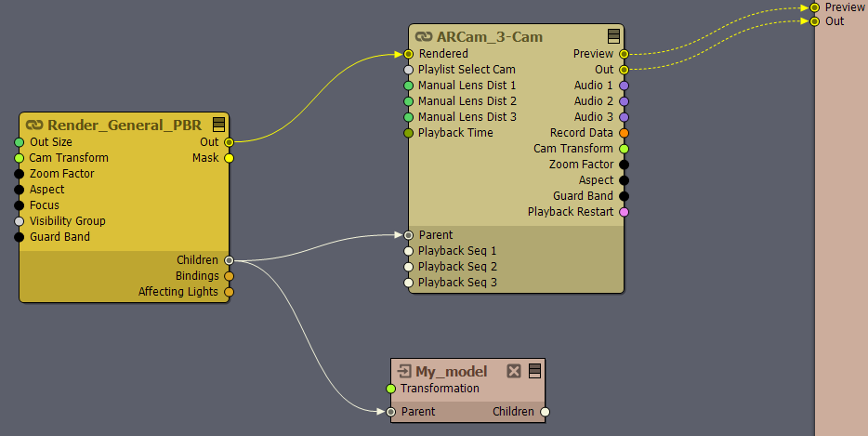Click link icon on Render_General_PBR title

(x=34, y=126)
